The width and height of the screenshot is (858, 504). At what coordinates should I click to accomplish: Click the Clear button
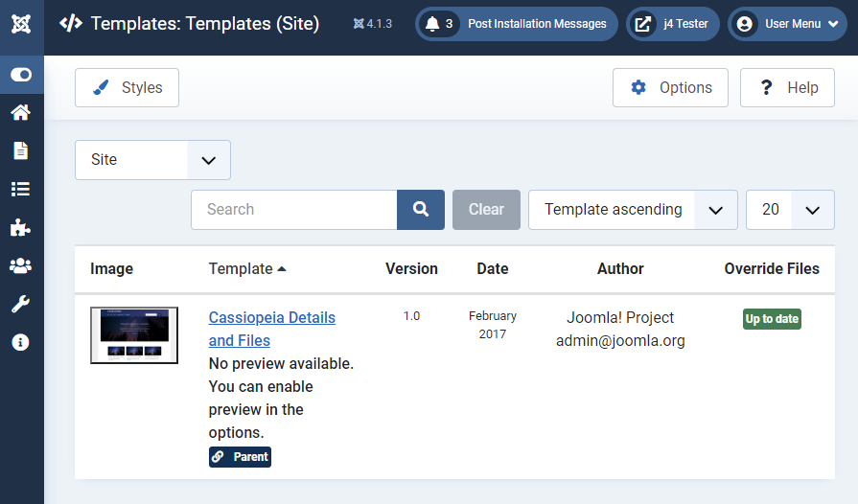(x=486, y=210)
